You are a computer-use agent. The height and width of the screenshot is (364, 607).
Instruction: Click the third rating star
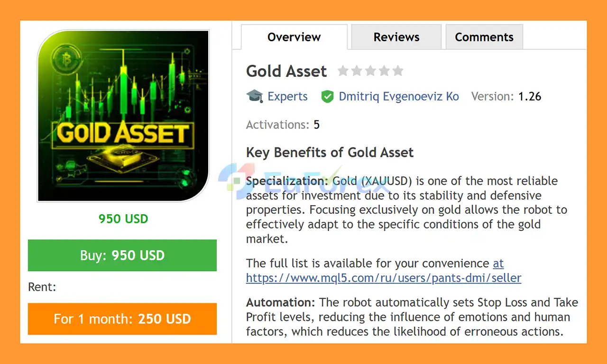point(370,71)
